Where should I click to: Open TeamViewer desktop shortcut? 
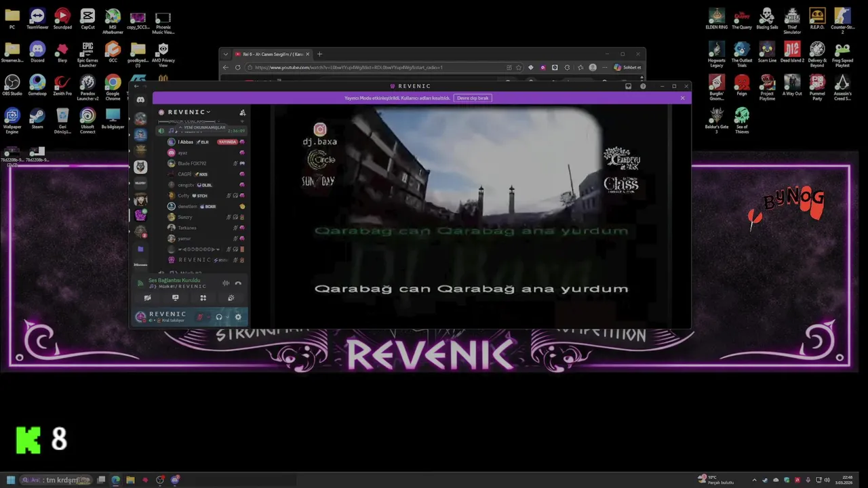click(37, 18)
